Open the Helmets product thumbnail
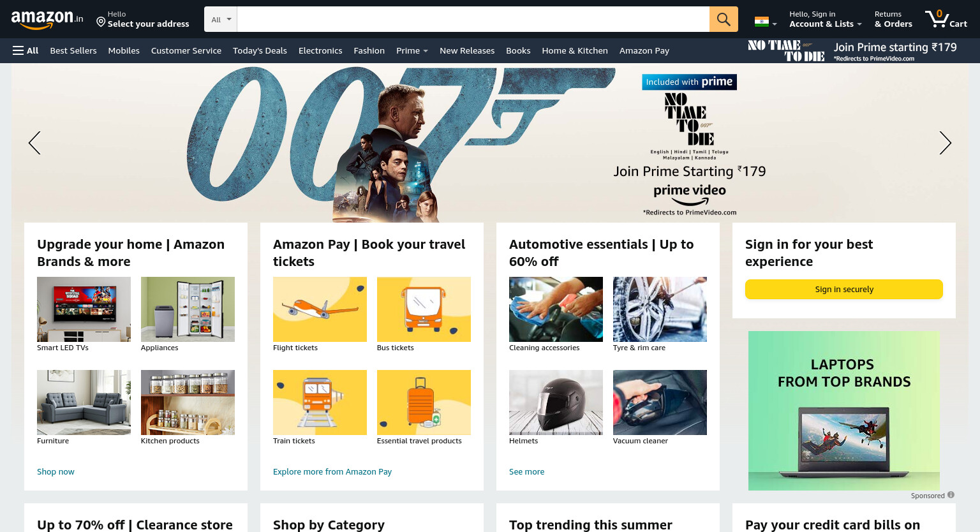The width and height of the screenshot is (980, 532). [556, 403]
